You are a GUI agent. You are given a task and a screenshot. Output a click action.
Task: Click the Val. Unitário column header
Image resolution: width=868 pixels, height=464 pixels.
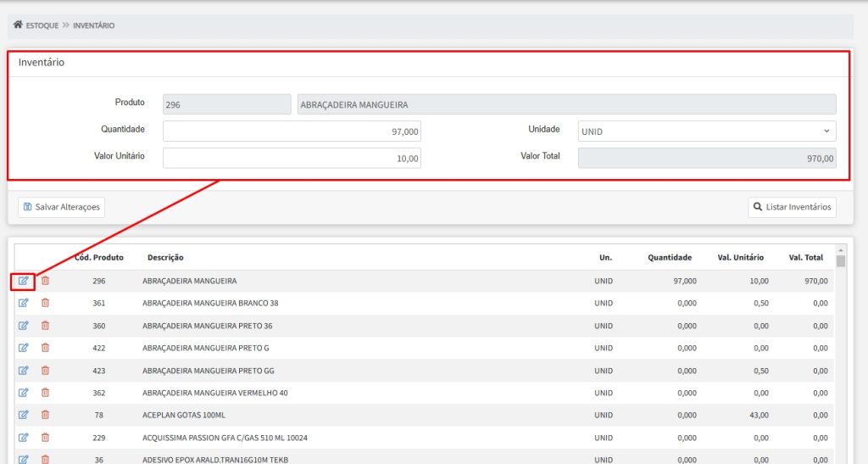741,258
